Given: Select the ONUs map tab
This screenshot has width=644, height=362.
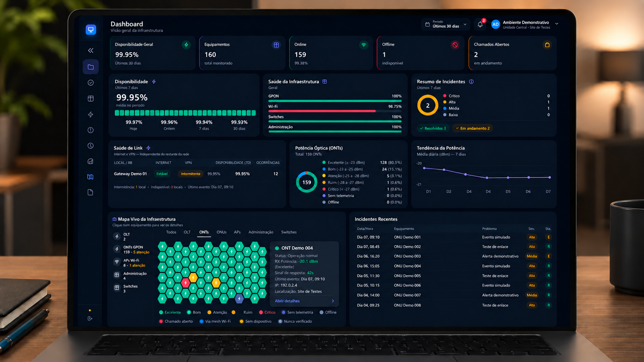Looking at the screenshot, I should (221, 232).
